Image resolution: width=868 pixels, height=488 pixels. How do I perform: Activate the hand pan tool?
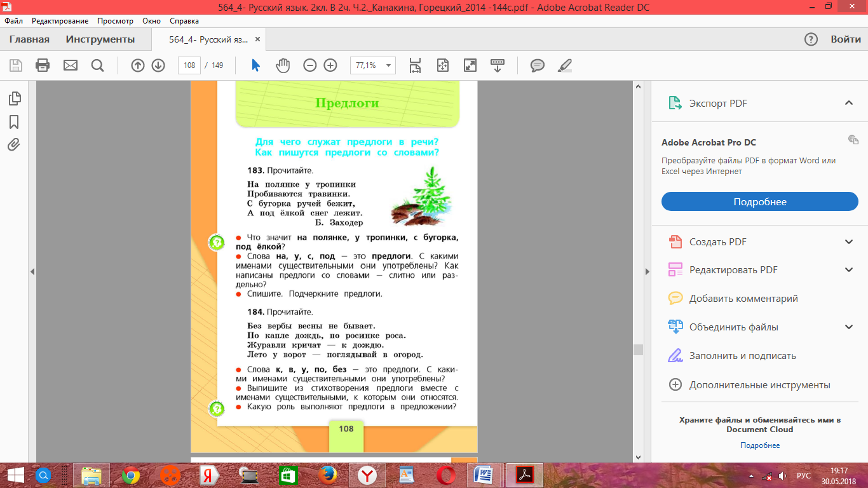pos(283,65)
